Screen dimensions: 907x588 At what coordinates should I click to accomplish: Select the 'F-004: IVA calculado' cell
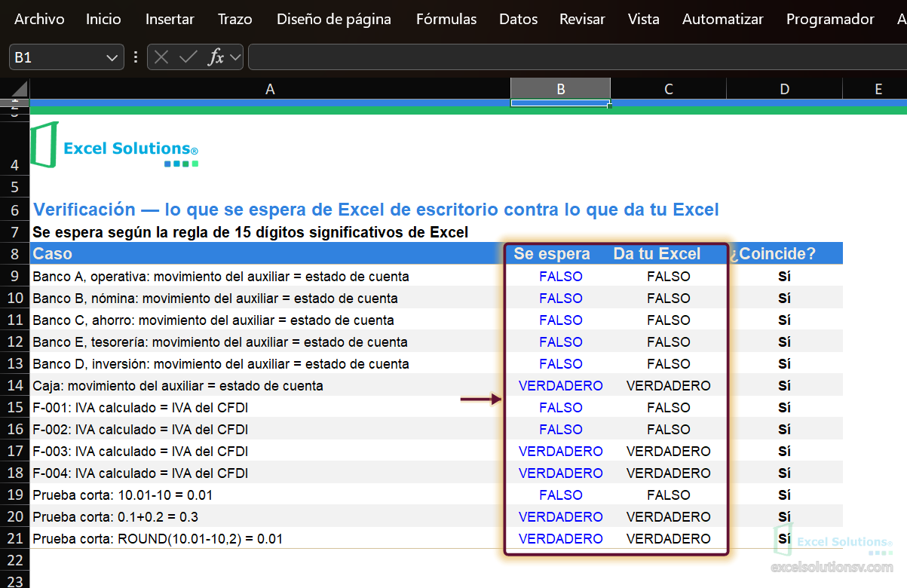270,473
